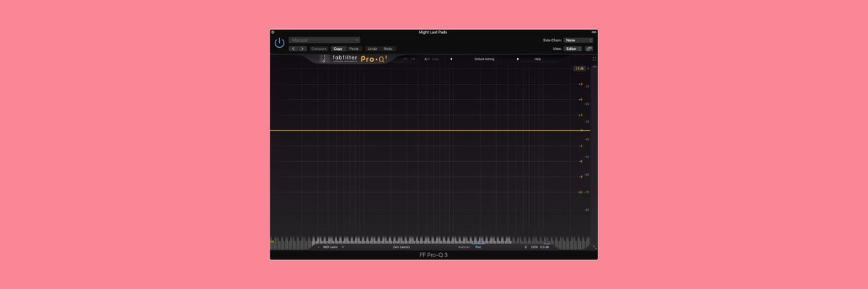Screen dimensions: 868x289
Task: Click the link icon beside View
Action: pos(589,48)
